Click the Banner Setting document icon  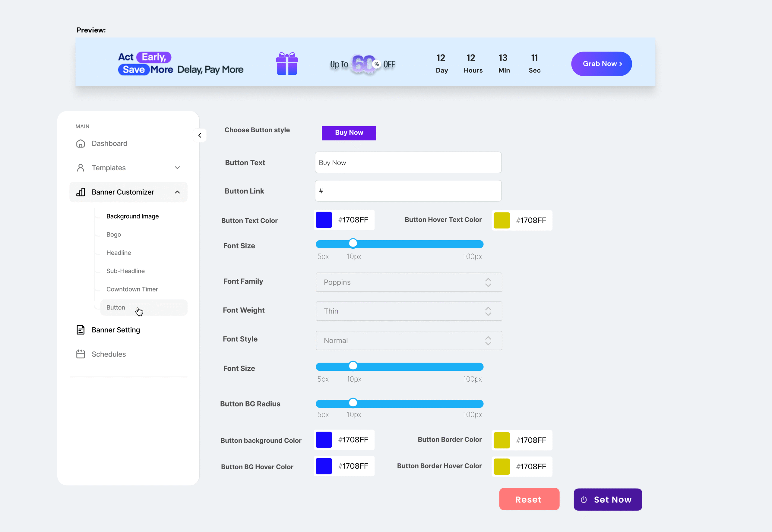(x=81, y=330)
